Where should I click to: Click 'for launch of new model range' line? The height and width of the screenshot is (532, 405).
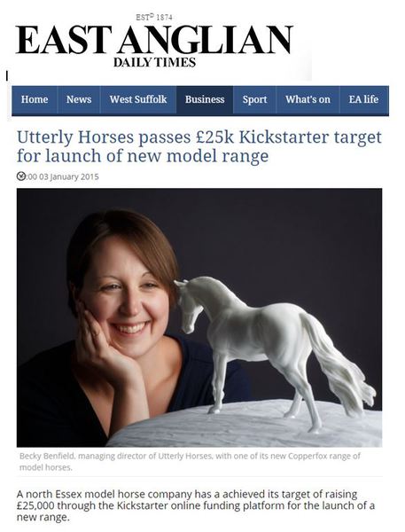coord(143,156)
